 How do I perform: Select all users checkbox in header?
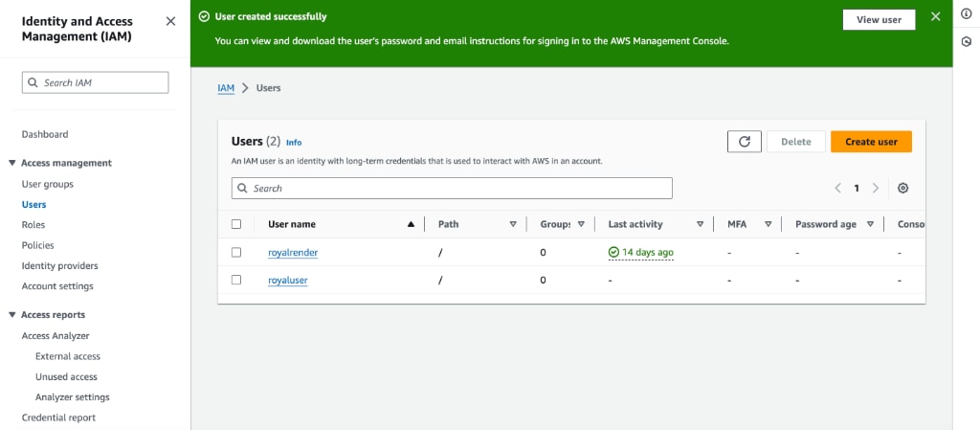point(236,224)
